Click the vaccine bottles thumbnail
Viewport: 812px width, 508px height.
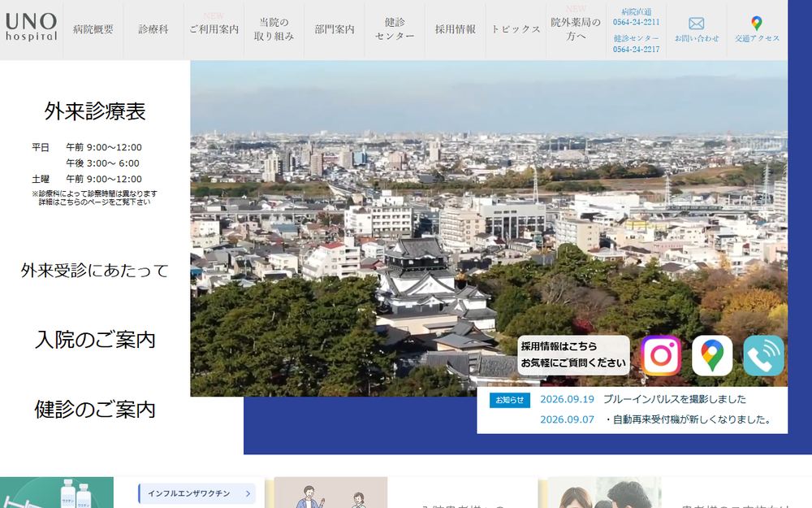57,493
